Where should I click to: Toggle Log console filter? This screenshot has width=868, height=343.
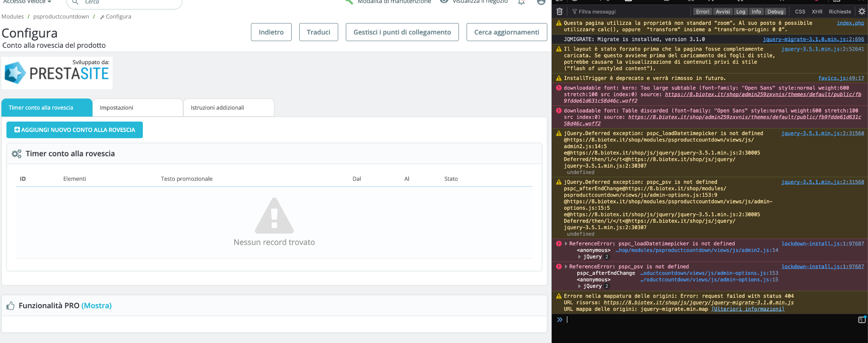[741, 12]
